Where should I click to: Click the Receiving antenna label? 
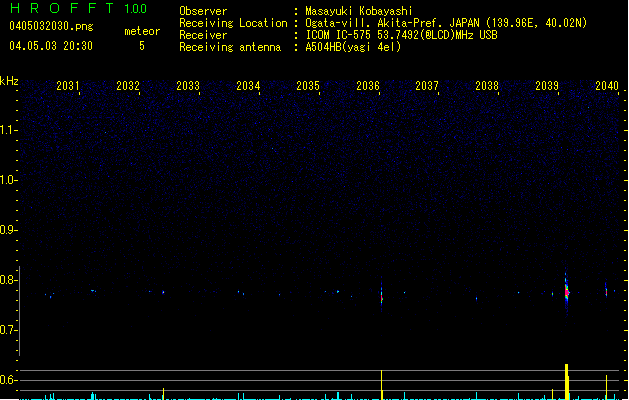pos(230,47)
